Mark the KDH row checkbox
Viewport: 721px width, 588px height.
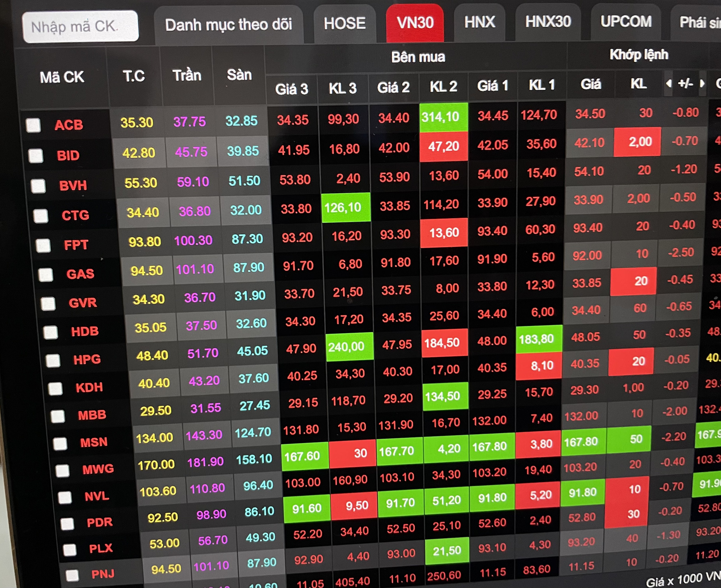(56, 388)
